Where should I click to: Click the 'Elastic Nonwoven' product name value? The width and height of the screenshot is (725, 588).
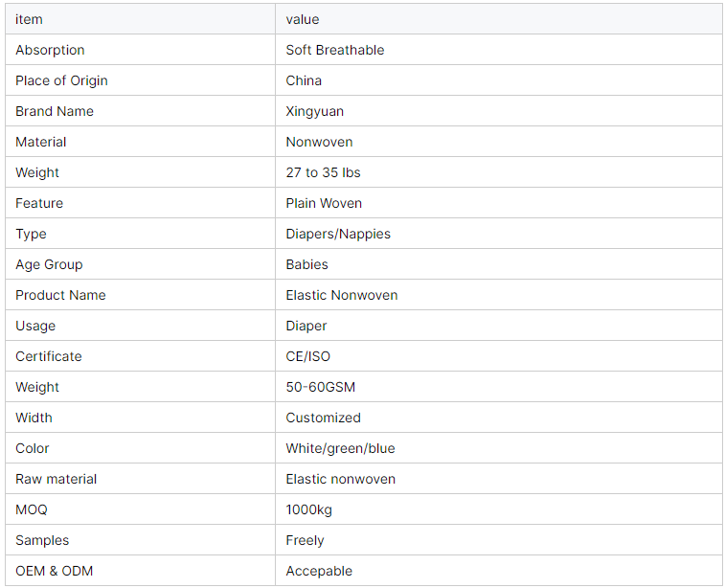[342, 295]
